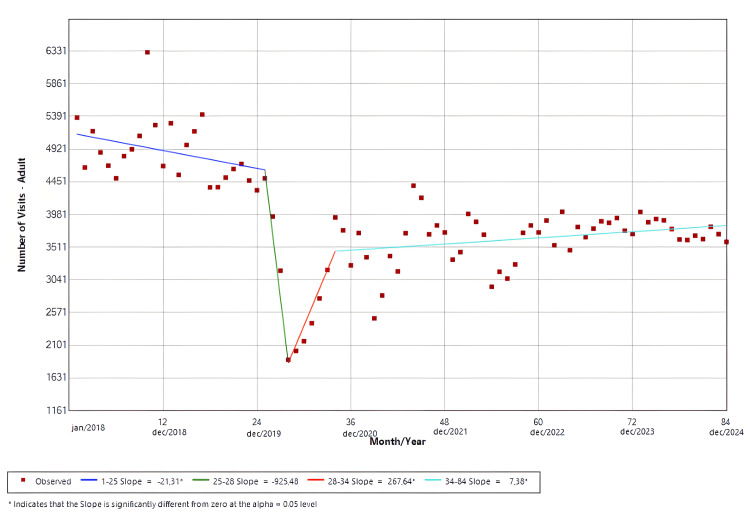This screenshot has height=526, width=750.
Task: Click the 6331 y-axis label
Action: tap(55, 51)
